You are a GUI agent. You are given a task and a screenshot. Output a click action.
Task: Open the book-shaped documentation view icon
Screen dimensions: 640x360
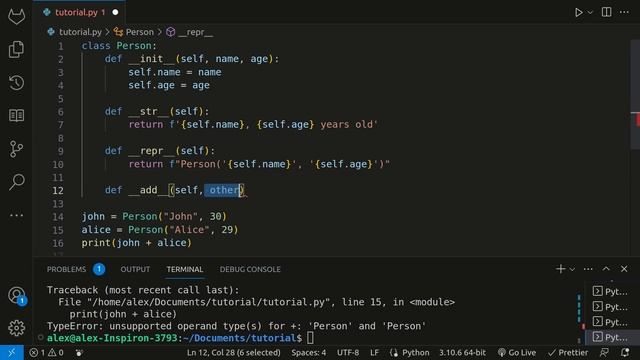click(x=16, y=116)
